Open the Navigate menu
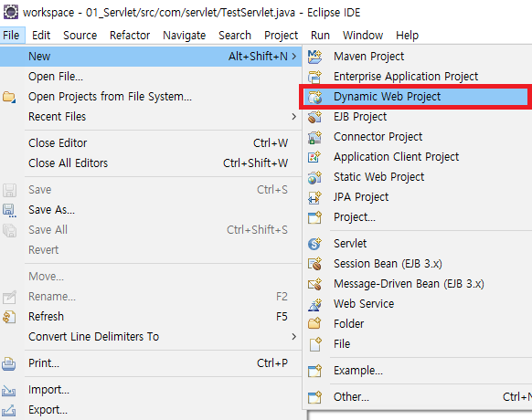 (185, 36)
